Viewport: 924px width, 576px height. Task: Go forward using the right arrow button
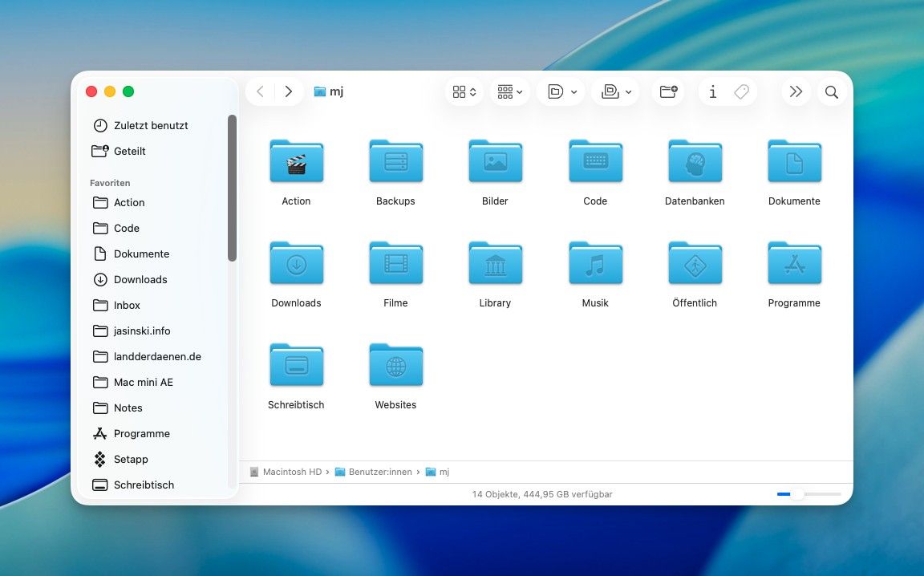tap(289, 91)
